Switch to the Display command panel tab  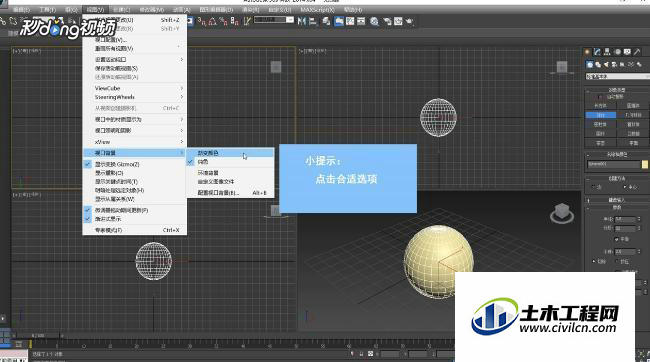pyautogui.click(x=627, y=51)
